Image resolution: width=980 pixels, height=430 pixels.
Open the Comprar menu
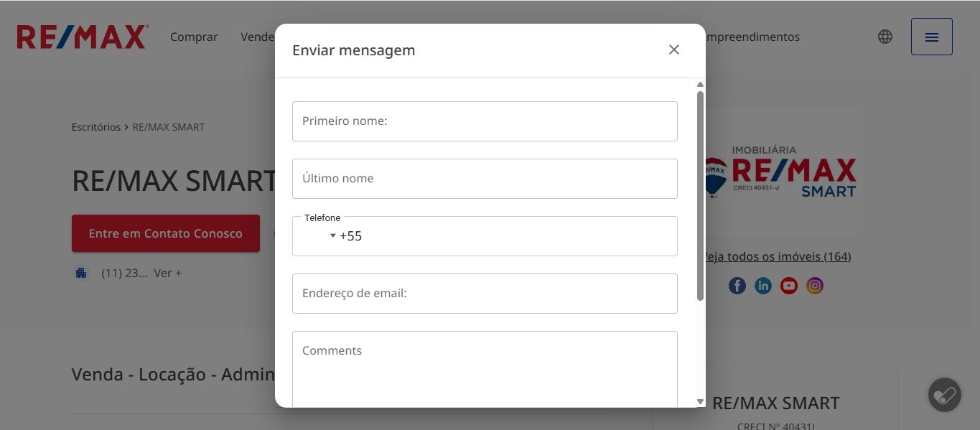point(194,37)
